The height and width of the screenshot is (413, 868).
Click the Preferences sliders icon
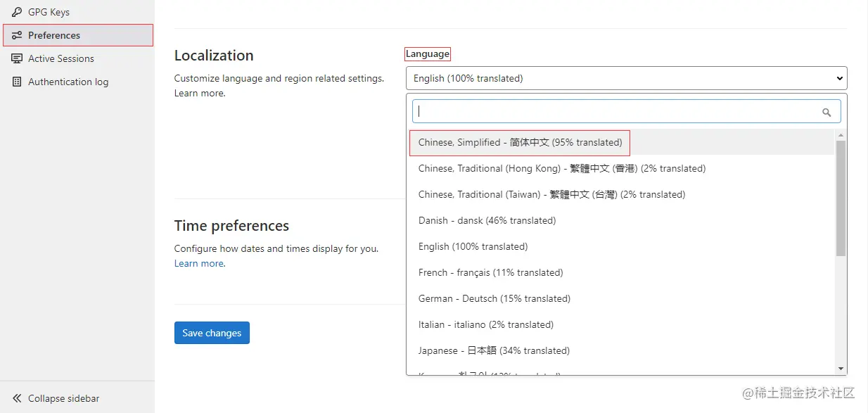pos(17,35)
